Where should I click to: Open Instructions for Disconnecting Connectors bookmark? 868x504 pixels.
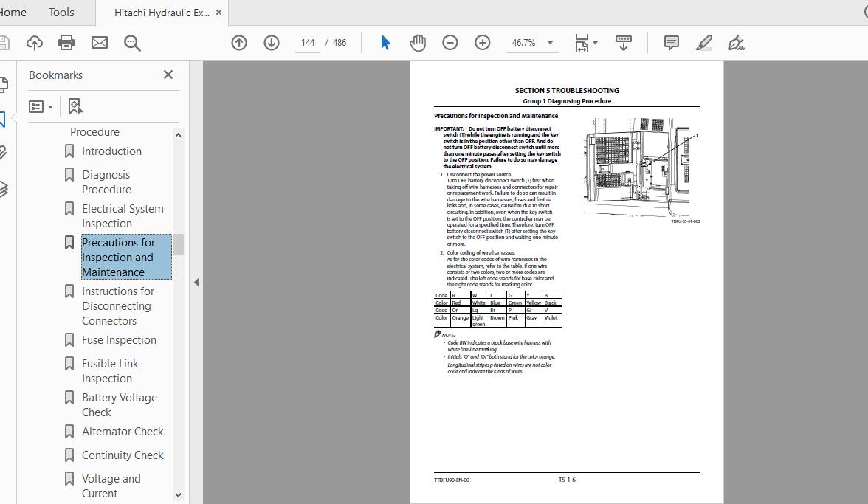(x=118, y=306)
